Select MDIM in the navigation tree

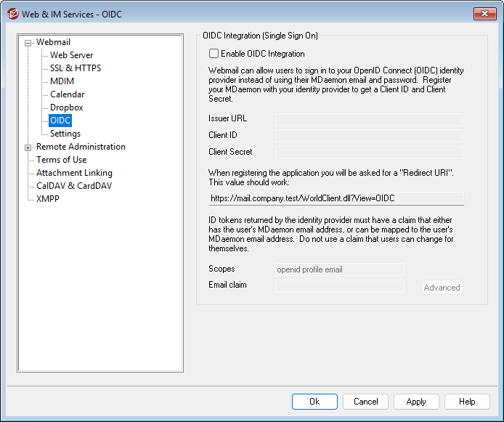point(62,81)
